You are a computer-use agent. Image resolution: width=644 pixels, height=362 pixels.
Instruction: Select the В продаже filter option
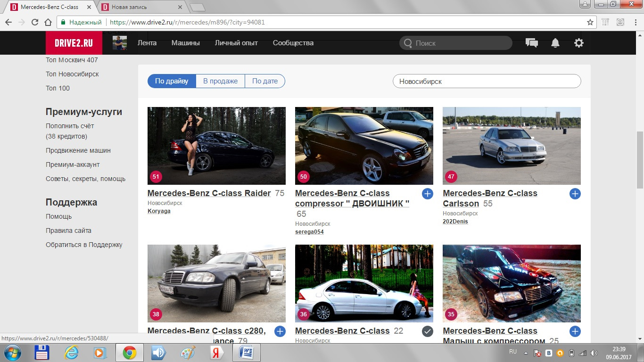click(x=220, y=81)
